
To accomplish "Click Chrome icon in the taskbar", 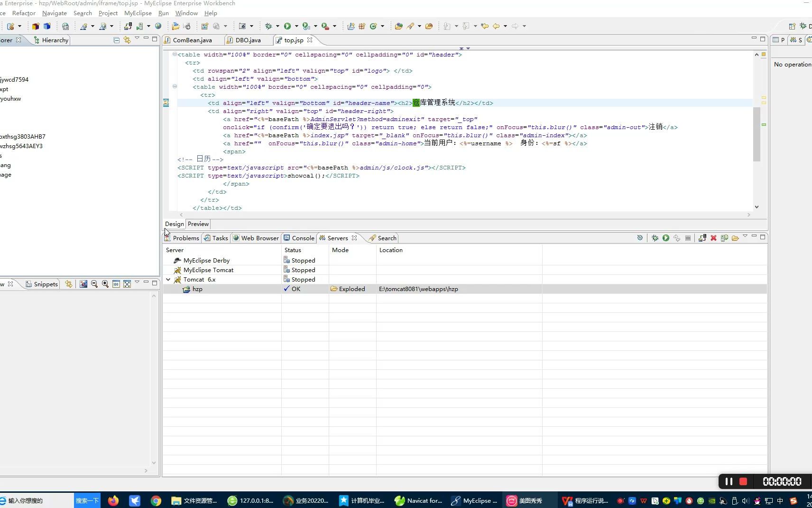I will 156,500.
